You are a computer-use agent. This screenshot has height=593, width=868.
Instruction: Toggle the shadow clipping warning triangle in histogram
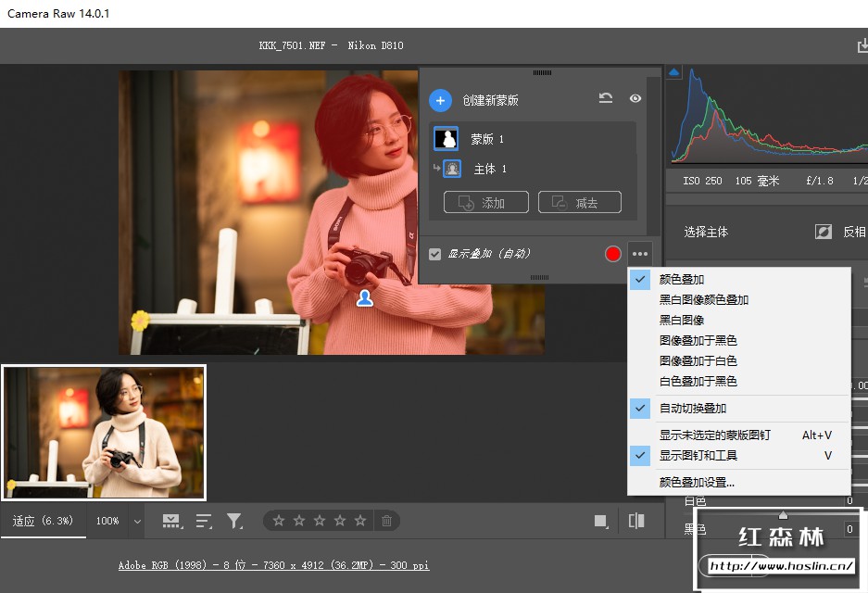pyautogui.click(x=673, y=72)
